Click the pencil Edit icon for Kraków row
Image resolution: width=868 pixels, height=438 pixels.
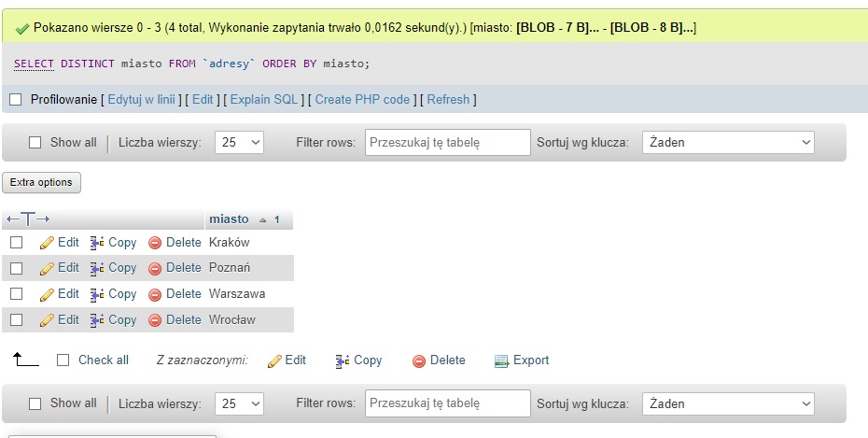tap(47, 243)
